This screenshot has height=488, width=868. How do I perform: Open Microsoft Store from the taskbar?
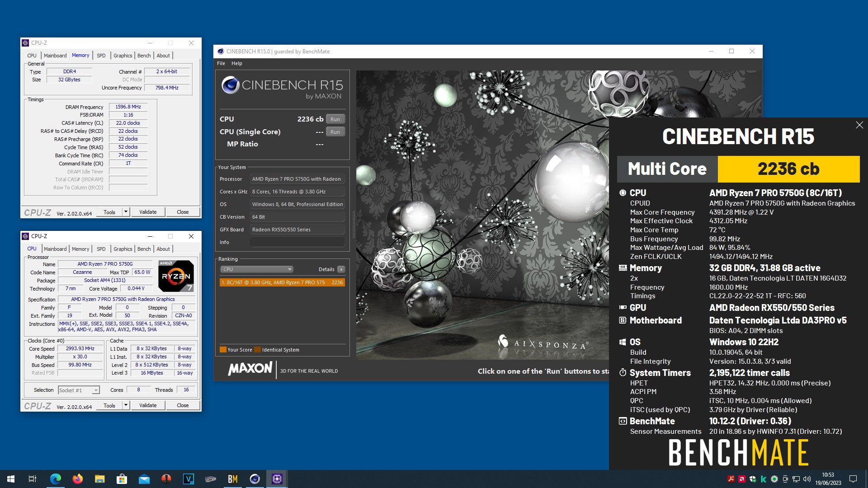[122, 479]
